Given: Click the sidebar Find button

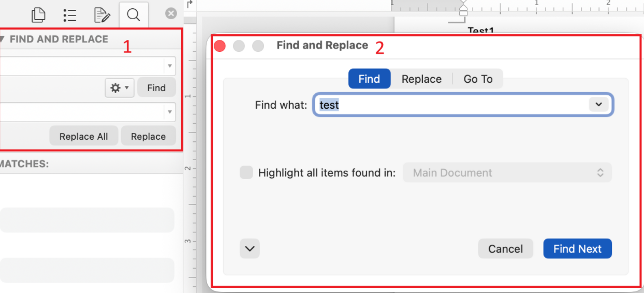Looking at the screenshot, I should 156,88.
